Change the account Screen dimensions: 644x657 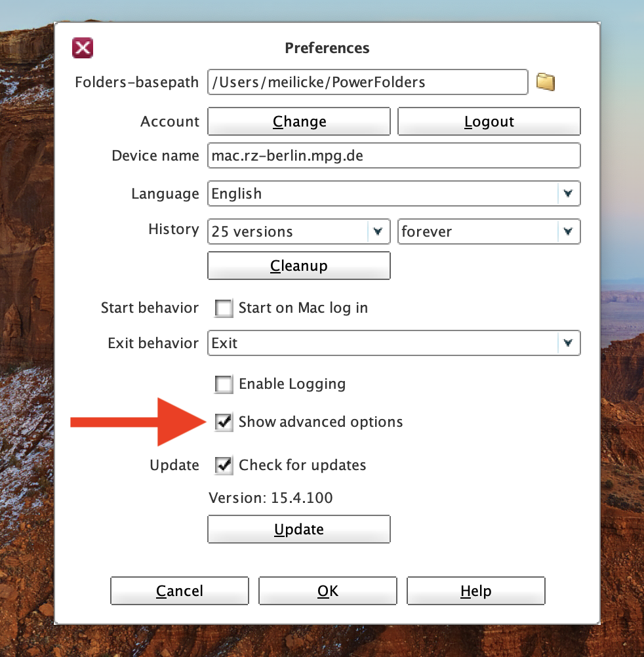point(299,121)
